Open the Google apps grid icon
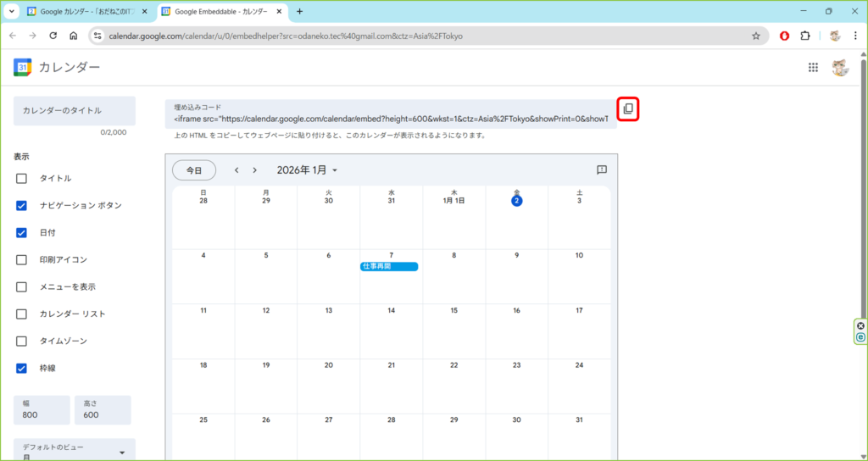The image size is (868, 461). point(813,68)
